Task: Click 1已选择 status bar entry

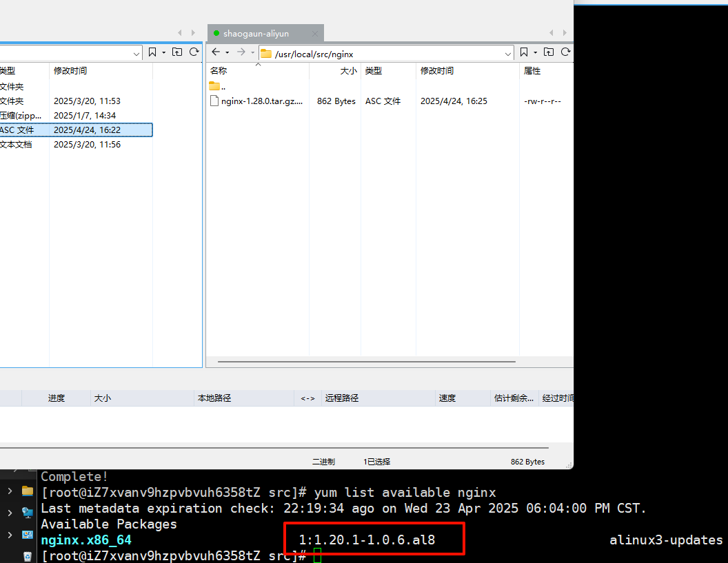Action: click(x=376, y=462)
